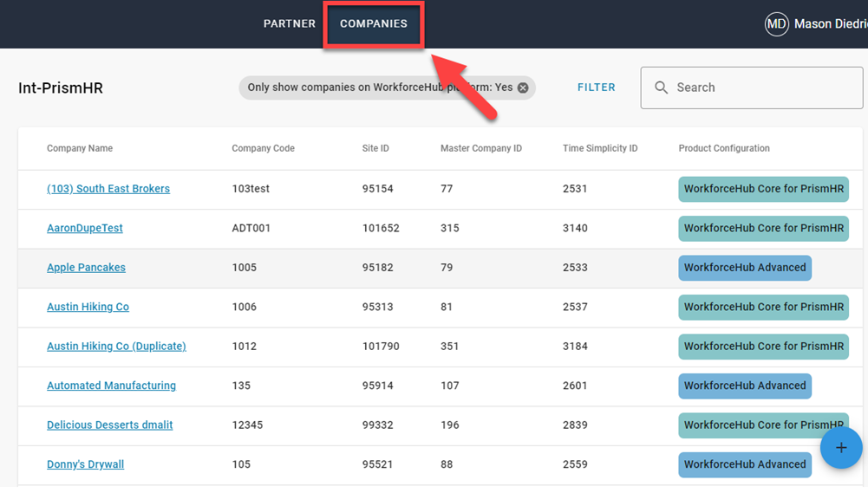Open the Filter options
The height and width of the screenshot is (493, 868).
pos(596,88)
